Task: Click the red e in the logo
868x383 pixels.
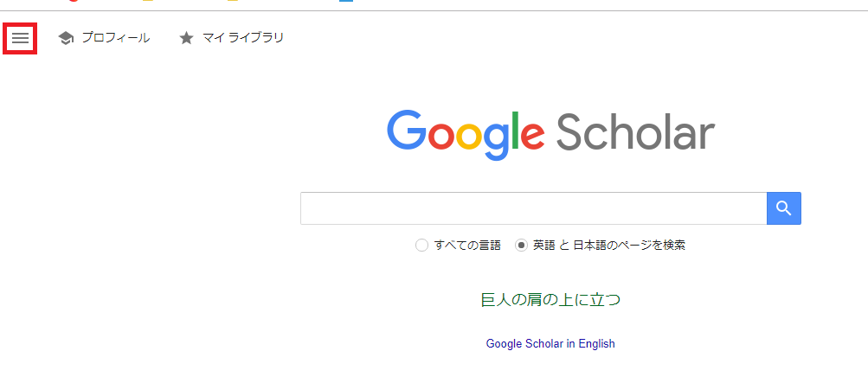Action: coord(531,136)
